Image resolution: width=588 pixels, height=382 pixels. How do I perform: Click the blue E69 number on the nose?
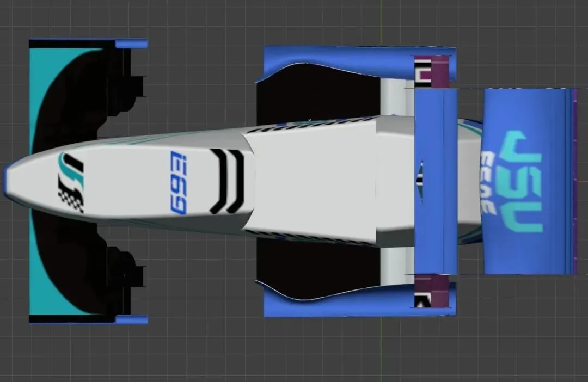179,182
